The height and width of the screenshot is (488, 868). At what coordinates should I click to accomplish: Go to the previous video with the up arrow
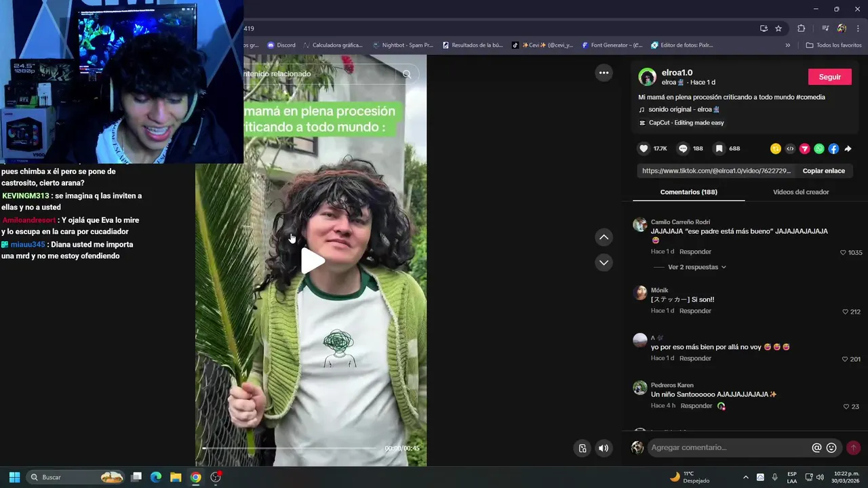coord(604,237)
